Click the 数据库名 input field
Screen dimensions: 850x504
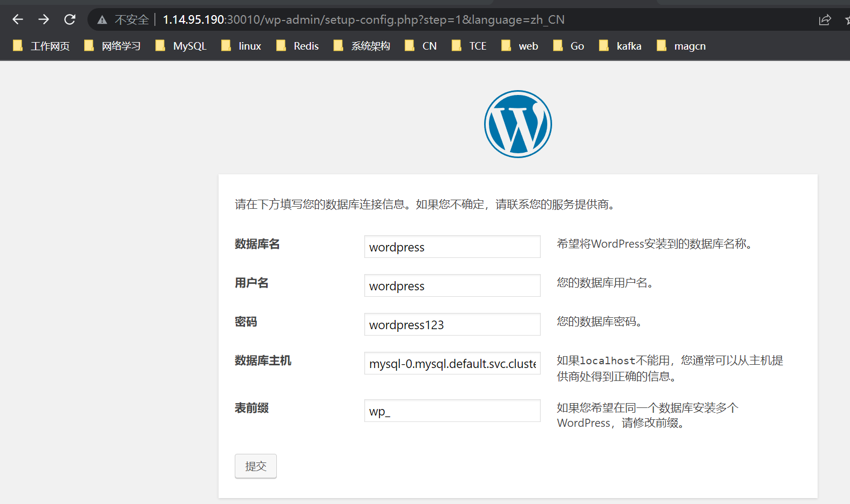tap(452, 247)
